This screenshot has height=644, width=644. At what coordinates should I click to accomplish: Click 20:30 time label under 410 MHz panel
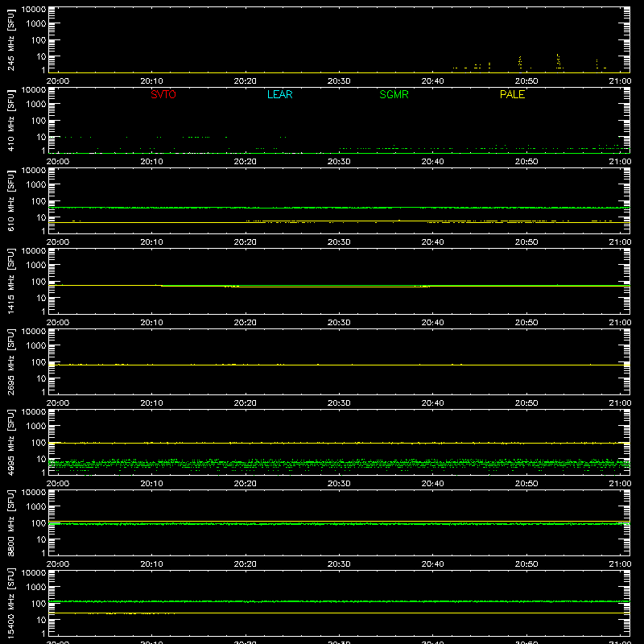339,162
